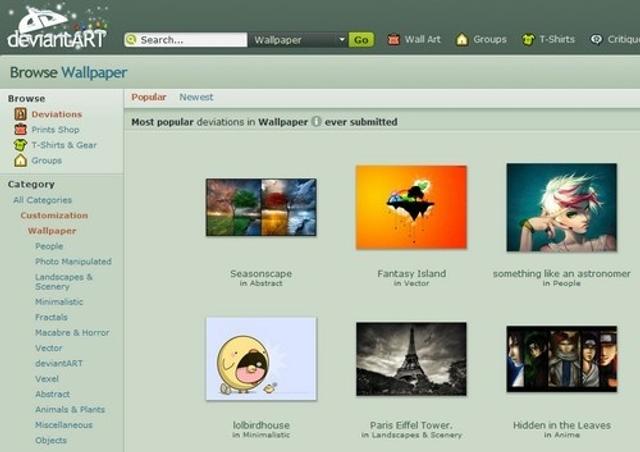Viewport: 640px width, 452px height.
Task: Choose Minimalistic subcategory
Action: (x=59, y=302)
